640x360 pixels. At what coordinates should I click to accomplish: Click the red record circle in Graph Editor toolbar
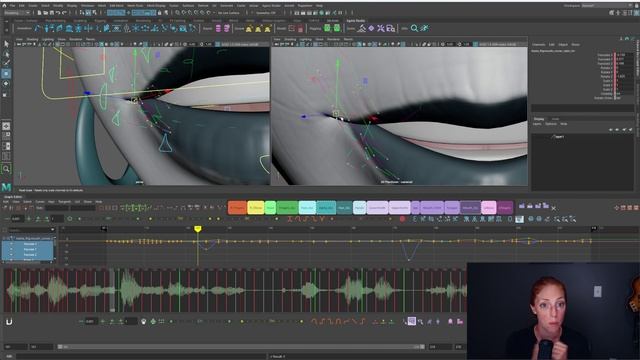coord(402,219)
